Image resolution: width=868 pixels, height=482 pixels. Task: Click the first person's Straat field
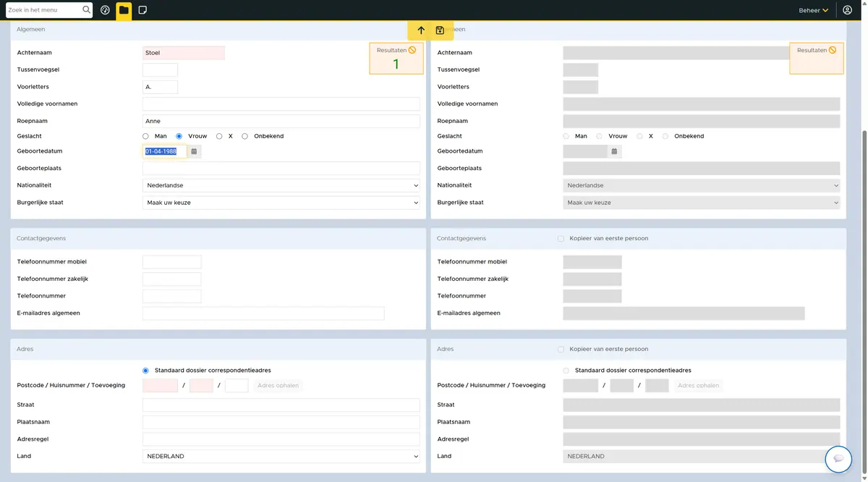[281, 405]
